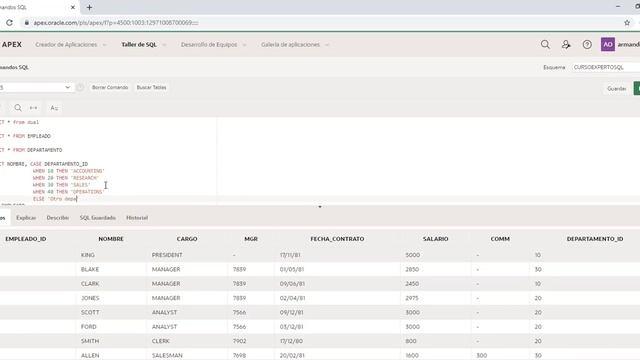
Task: Open the rows count dropdown
Action: (36, 87)
